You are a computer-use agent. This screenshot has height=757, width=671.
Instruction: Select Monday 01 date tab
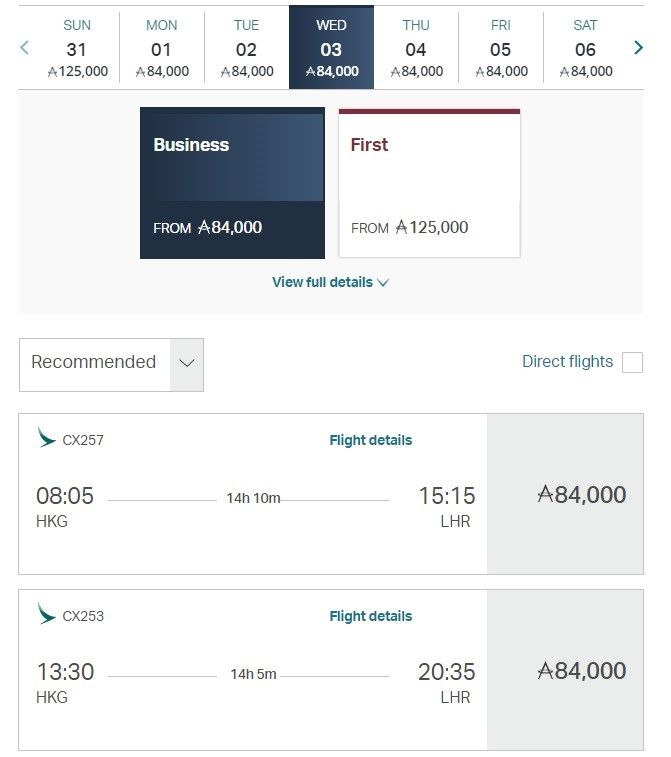point(161,48)
